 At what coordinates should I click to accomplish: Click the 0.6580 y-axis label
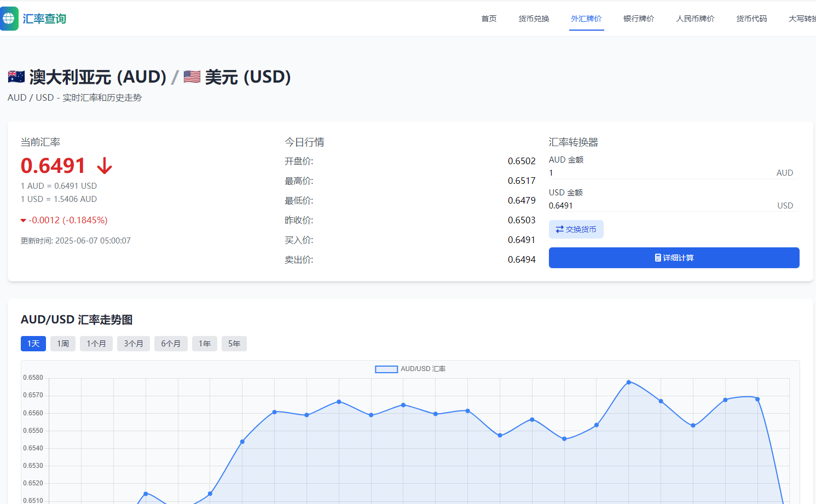[33, 378]
